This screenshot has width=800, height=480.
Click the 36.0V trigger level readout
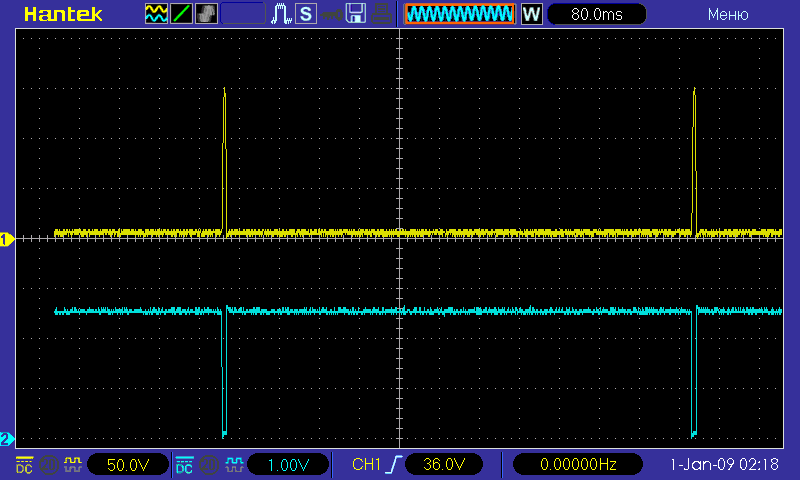coord(444,465)
